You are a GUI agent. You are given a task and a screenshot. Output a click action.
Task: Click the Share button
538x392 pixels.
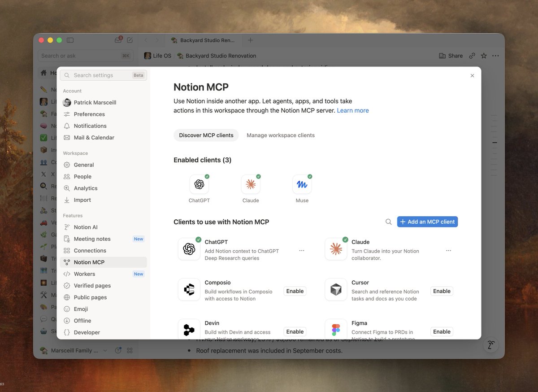pyautogui.click(x=451, y=56)
